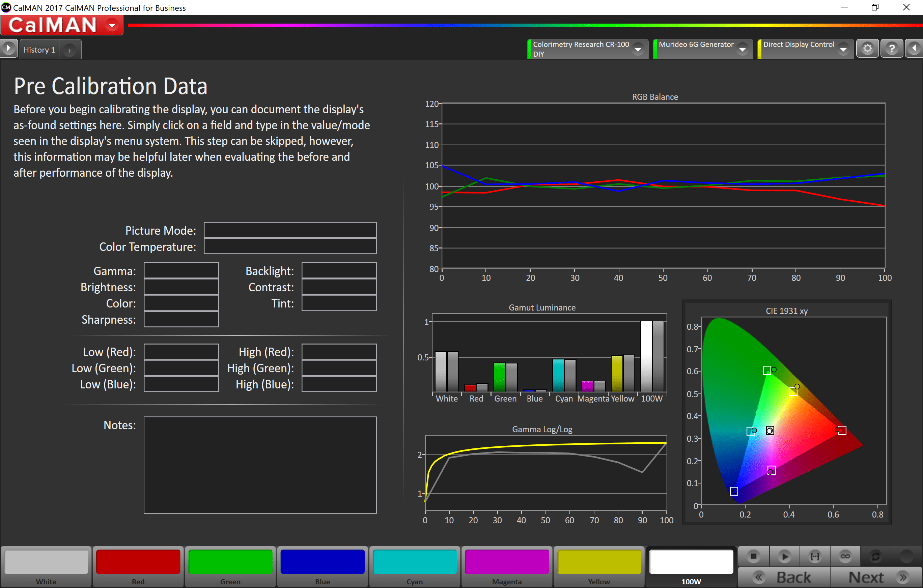Expand the Direct Display Control dropdown
The width and height of the screenshot is (923, 588).
coord(843,50)
